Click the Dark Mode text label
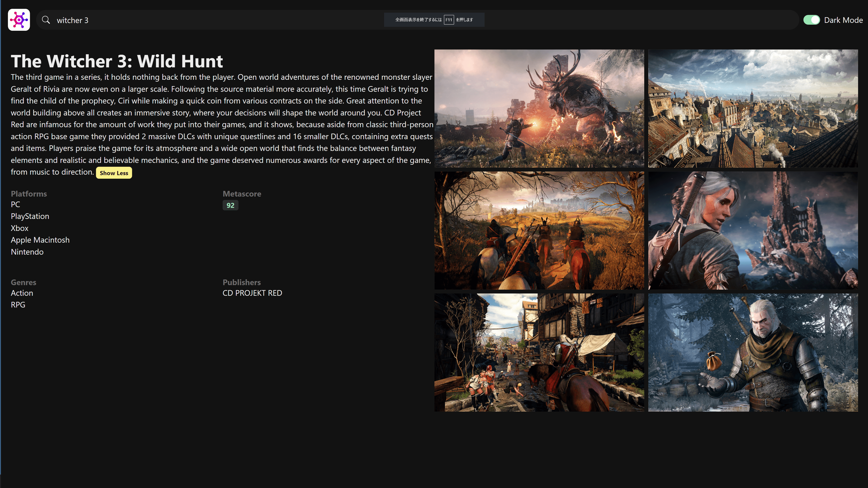 coord(843,20)
